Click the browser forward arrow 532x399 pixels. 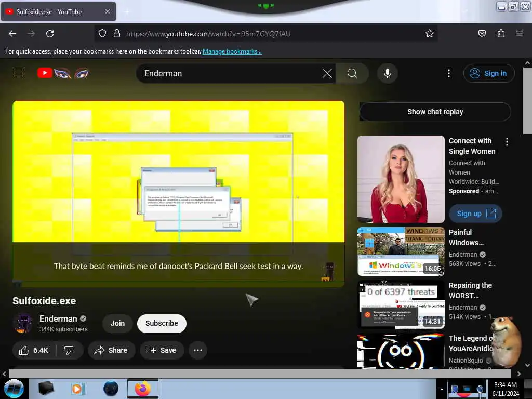point(31,34)
